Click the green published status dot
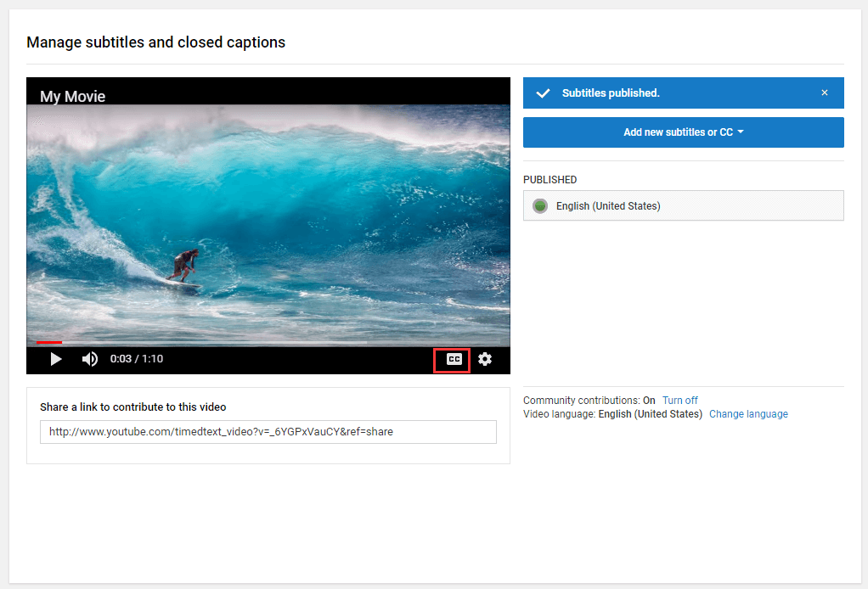The image size is (868, 589). (x=539, y=205)
